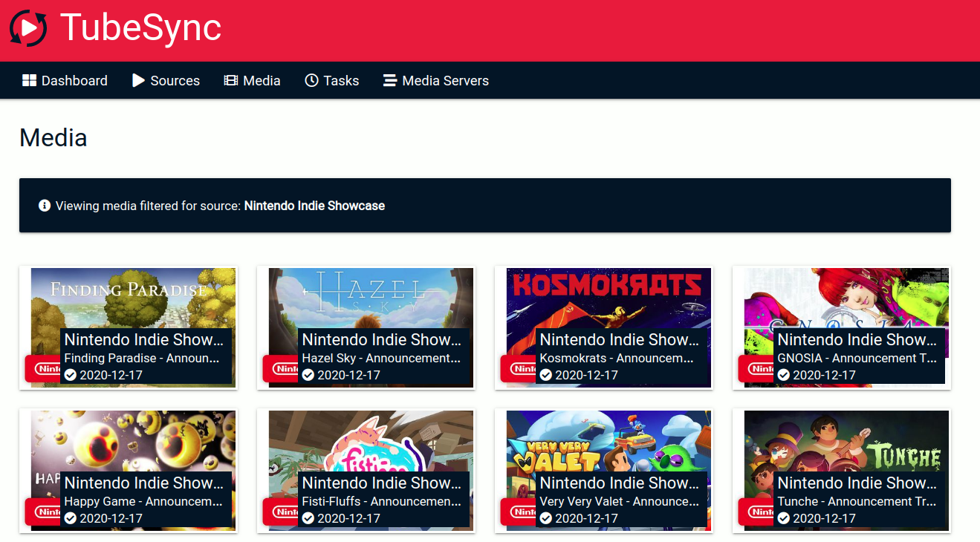Click the Dashboard grid icon
980x542 pixels.
[x=29, y=80]
